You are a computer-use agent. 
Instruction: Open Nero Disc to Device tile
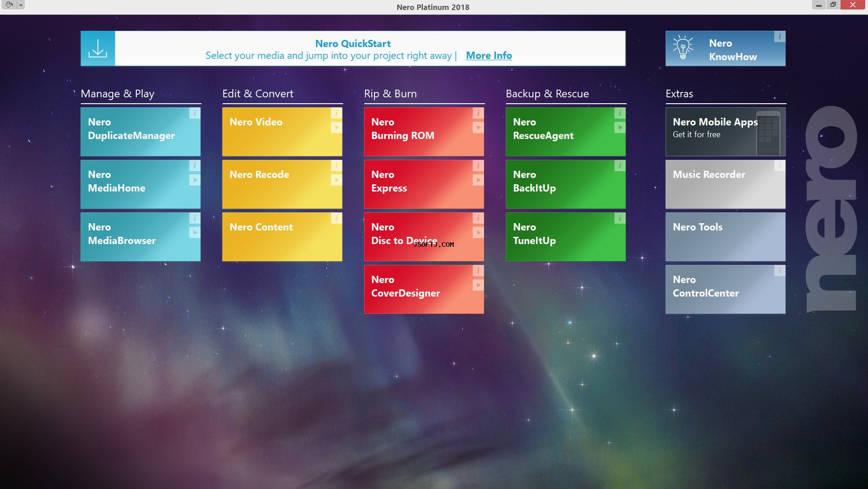[424, 237]
